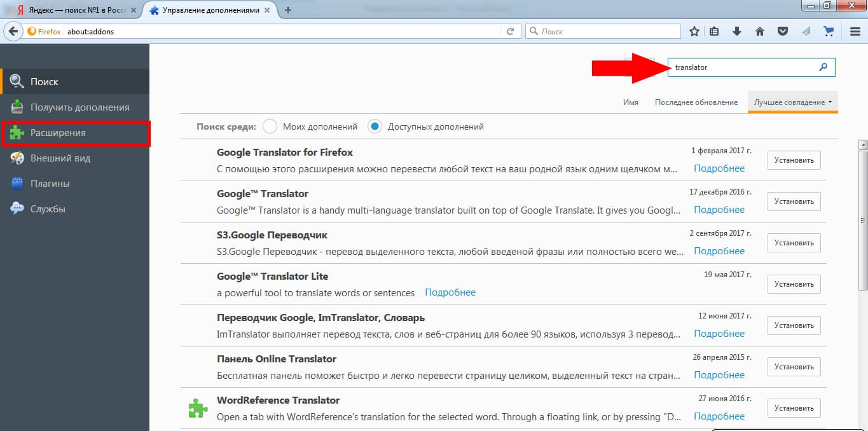
Task: Click the reload page icon
Action: tap(510, 31)
